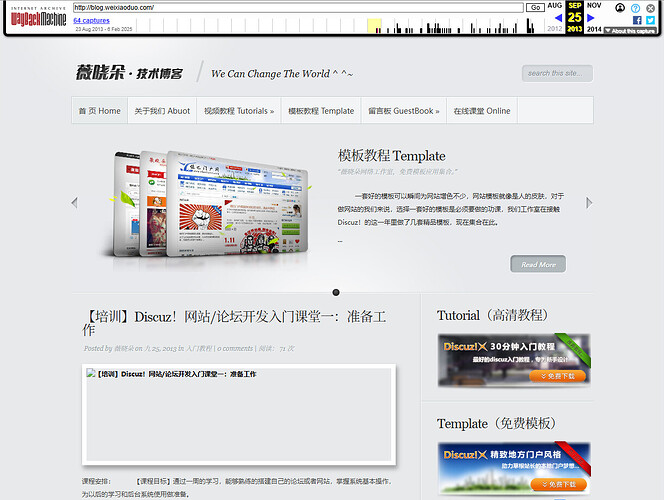Open the 64 captures link

pyautogui.click(x=91, y=20)
